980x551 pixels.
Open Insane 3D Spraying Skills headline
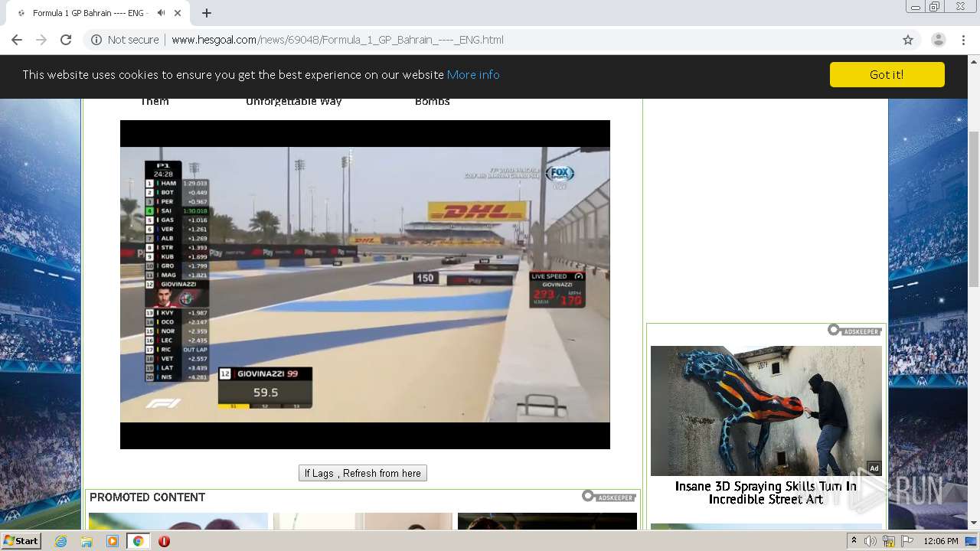pos(766,493)
